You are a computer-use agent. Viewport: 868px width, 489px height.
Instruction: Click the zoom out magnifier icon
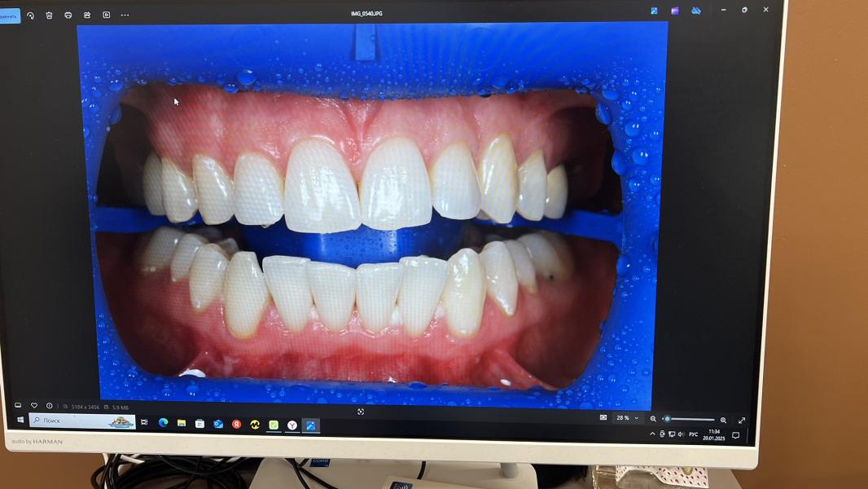(653, 419)
